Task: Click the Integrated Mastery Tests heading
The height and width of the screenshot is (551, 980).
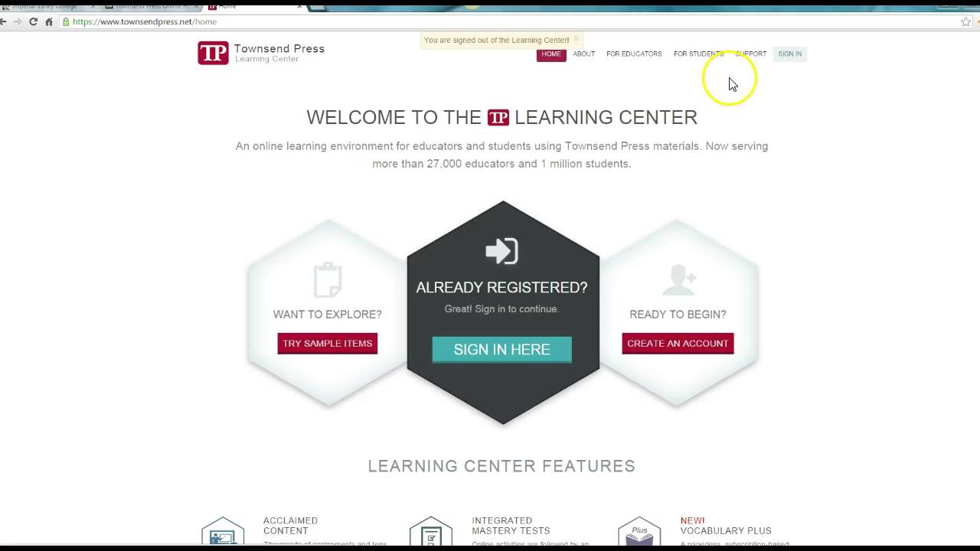Action: pos(511,526)
